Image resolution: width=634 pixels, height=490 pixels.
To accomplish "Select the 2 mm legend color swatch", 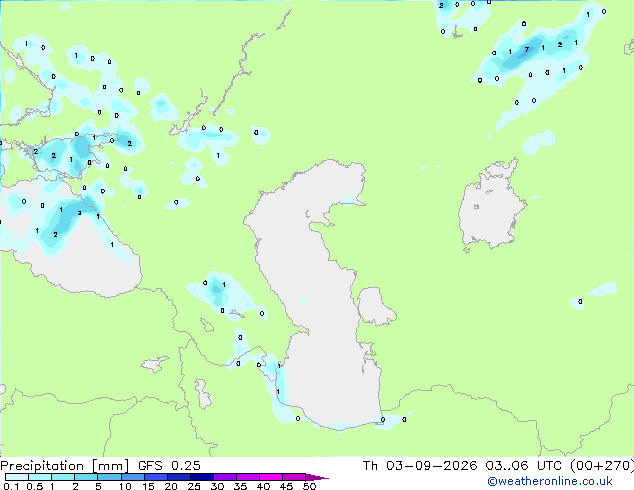I will pyautogui.click(x=86, y=477).
